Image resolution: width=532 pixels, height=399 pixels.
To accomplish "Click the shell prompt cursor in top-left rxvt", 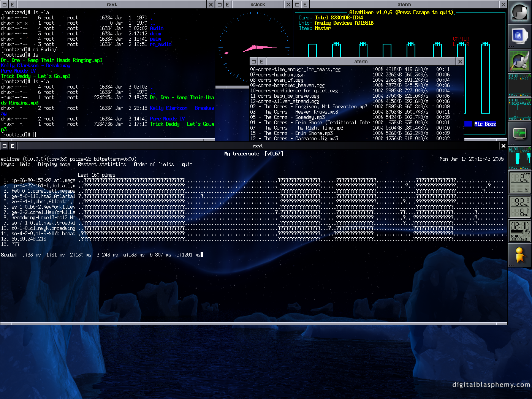I will point(34,135).
